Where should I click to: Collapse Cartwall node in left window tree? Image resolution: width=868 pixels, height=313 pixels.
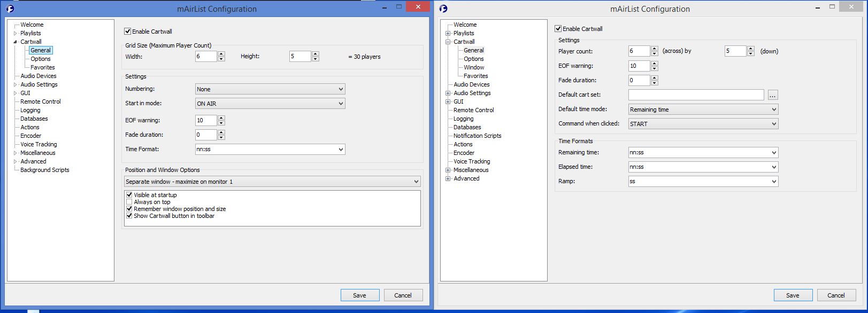[15, 42]
